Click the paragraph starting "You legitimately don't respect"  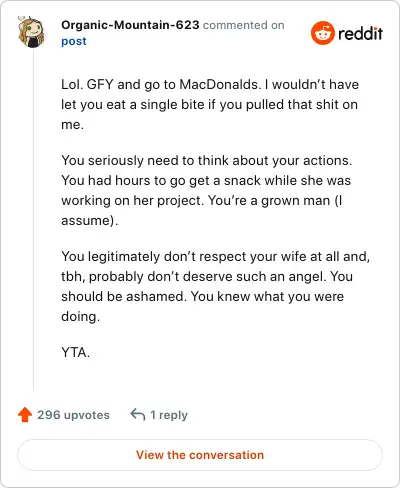pyautogui.click(x=216, y=286)
